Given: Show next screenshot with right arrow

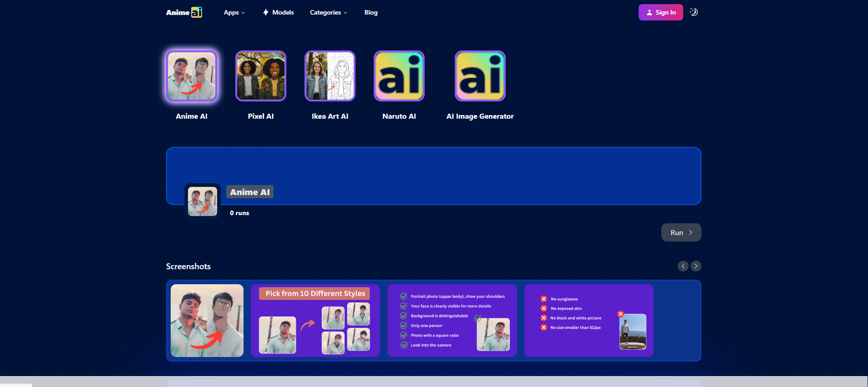Looking at the screenshot, I should (x=696, y=266).
